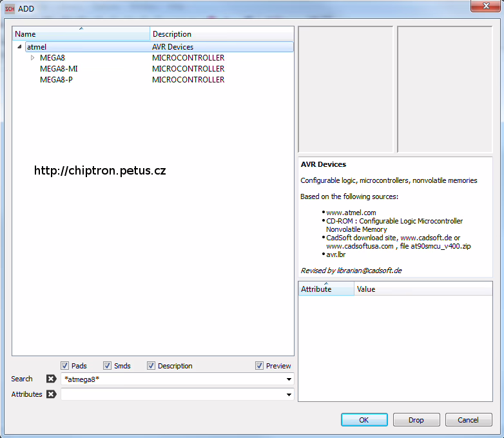Viewport: 504px width, 438px height.
Task: Clear the Attributes field with the X icon
Action: [52, 394]
